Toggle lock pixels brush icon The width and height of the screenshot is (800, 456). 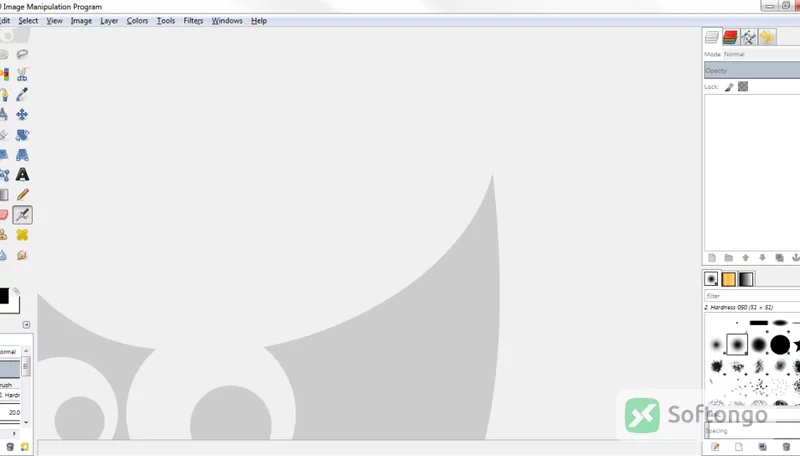point(729,87)
